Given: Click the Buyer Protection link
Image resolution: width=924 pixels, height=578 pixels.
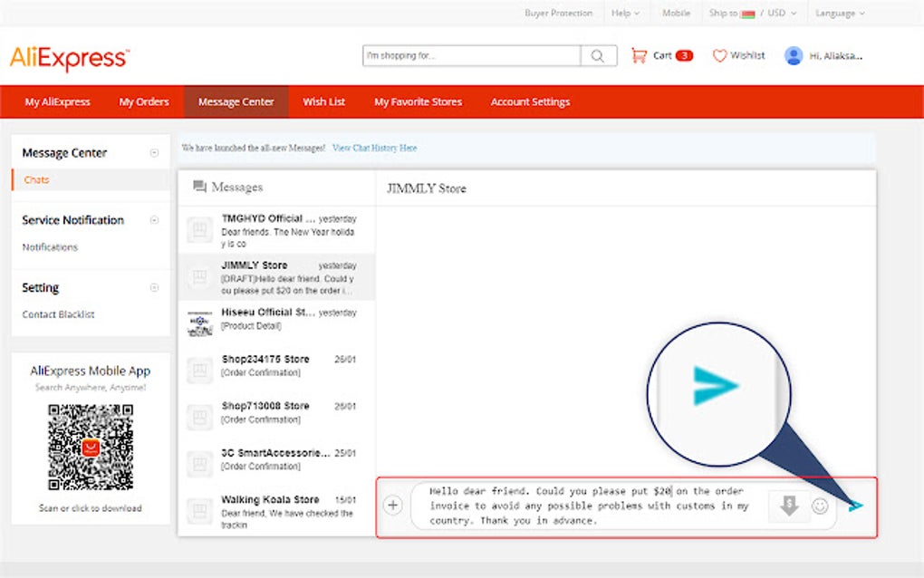Looking at the screenshot, I should 559,13.
